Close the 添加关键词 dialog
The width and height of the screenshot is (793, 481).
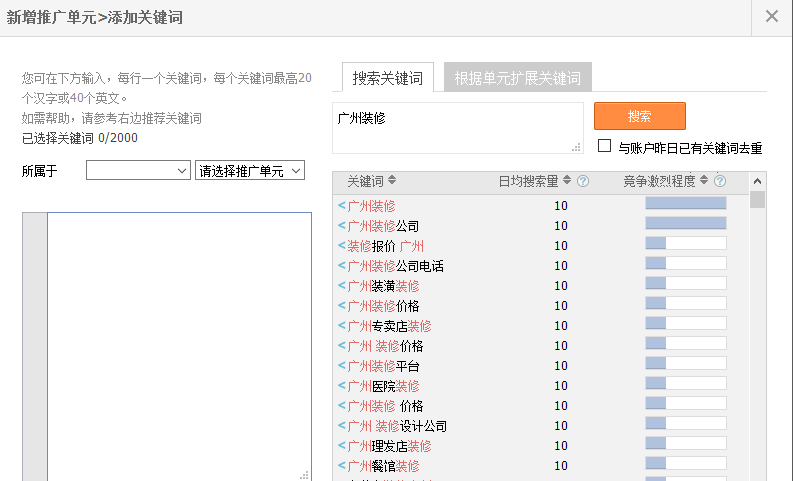tap(771, 17)
